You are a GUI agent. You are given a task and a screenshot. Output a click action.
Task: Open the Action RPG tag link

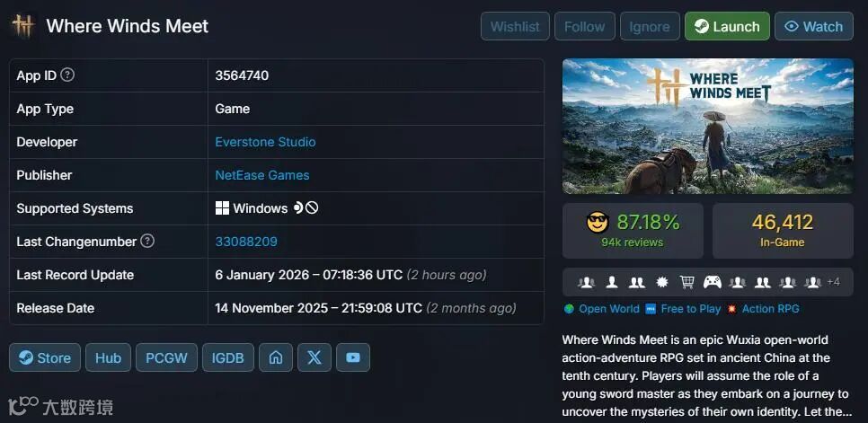(771, 309)
